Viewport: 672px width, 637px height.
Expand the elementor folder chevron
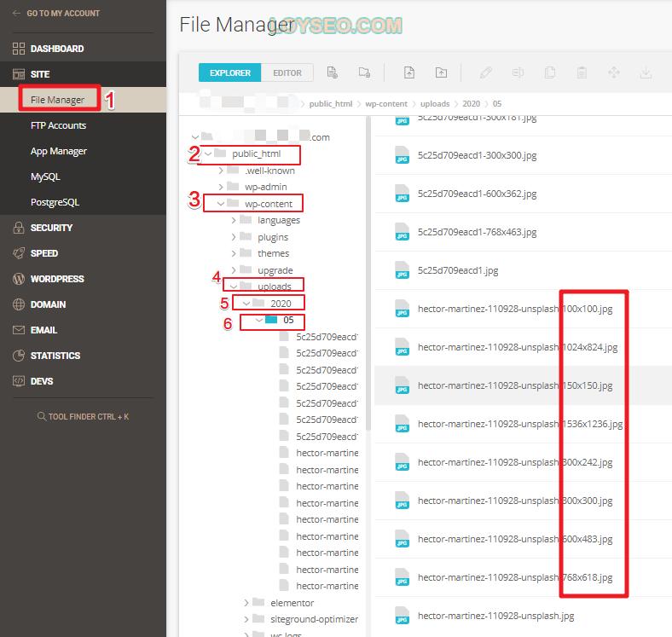247,603
